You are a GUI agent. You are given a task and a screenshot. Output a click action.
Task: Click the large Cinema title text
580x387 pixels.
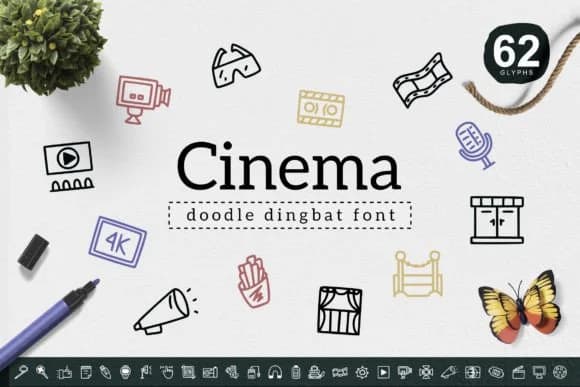[289, 166]
